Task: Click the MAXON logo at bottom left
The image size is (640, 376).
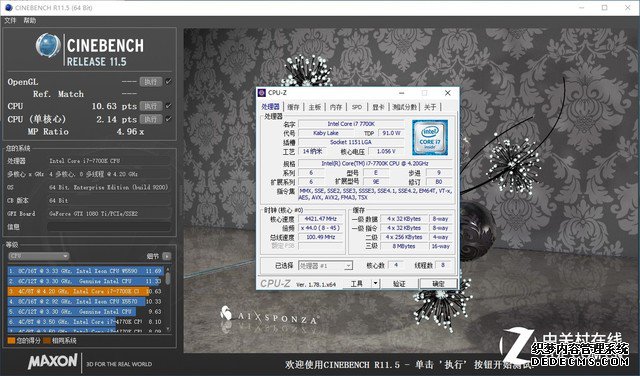Action: pos(53,362)
